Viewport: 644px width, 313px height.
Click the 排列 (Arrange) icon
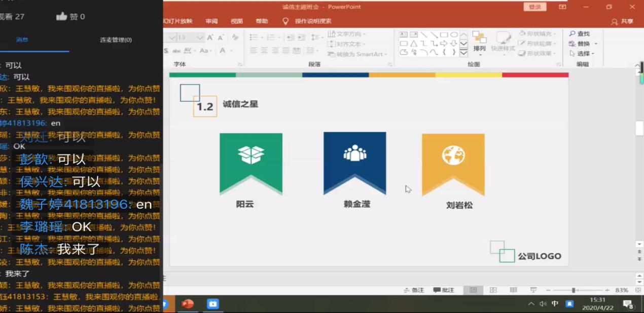tap(479, 42)
